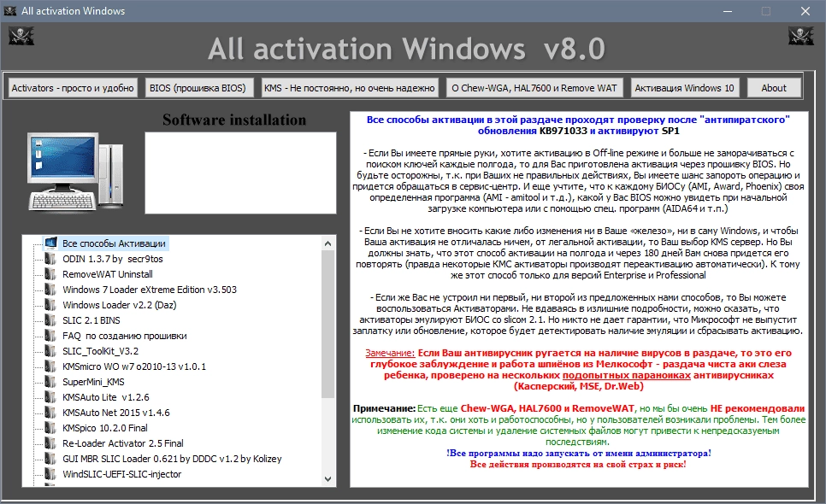The height and width of the screenshot is (504, 826).
Task: Select ODIN 1.3.7 by secr9tos
Action: [x=113, y=259]
